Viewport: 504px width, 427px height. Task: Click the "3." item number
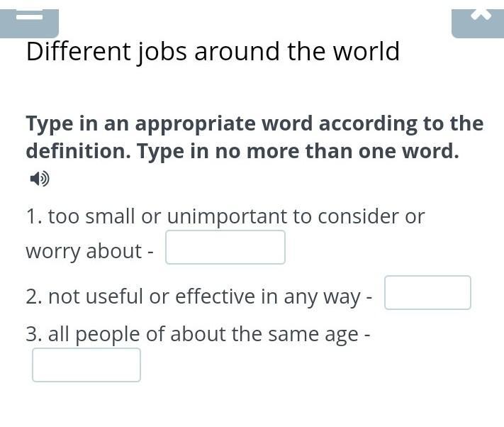click(x=34, y=334)
